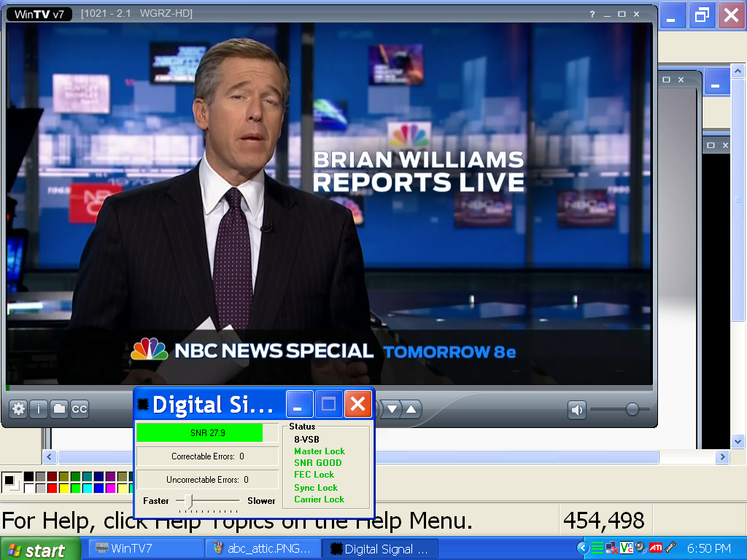Open the Windows start menu

(41, 549)
